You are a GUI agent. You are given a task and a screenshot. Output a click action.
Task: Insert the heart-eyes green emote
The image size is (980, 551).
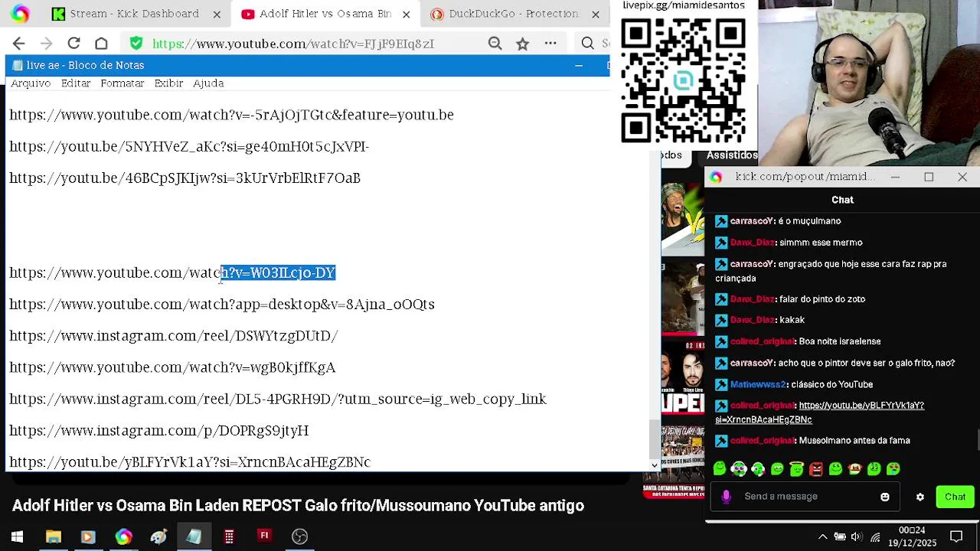893,468
